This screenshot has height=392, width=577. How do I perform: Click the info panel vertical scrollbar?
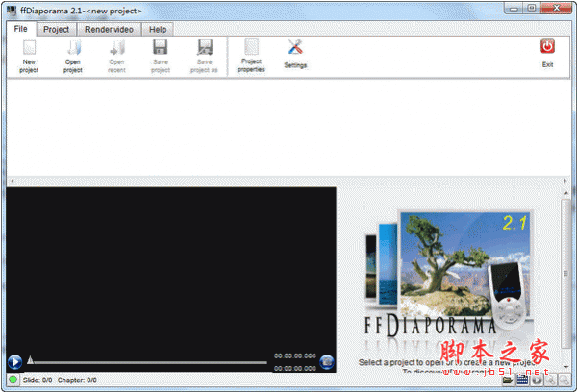pyautogui.click(x=565, y=274)
